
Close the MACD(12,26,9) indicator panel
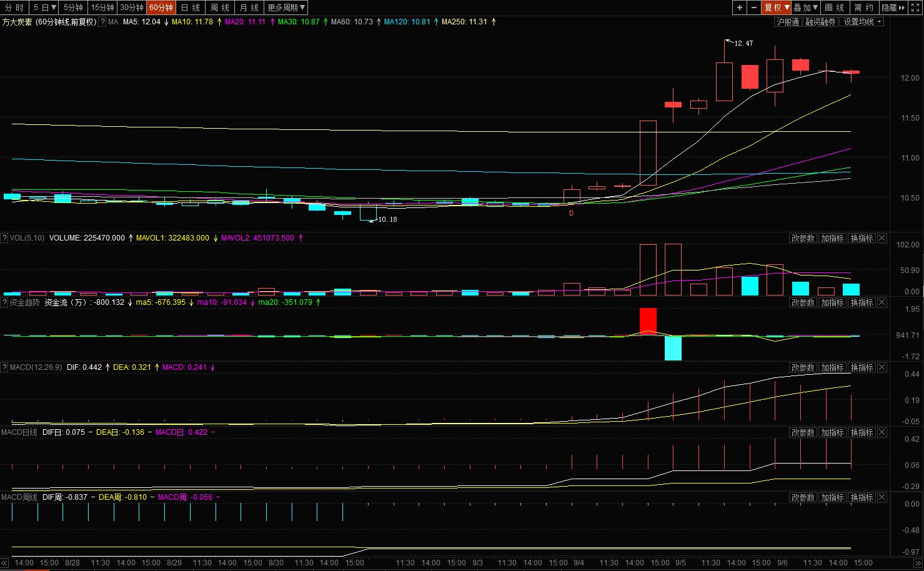(882, 367)
